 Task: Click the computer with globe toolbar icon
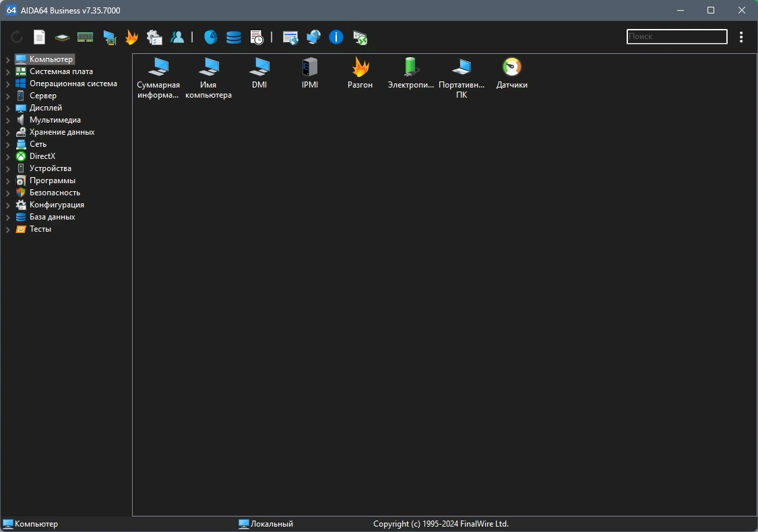[x=313, y=37]
